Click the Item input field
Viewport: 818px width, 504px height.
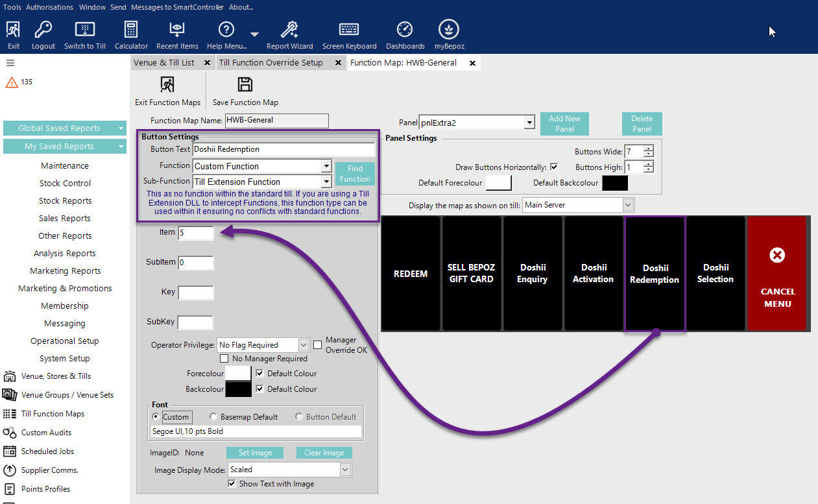[x=196, y=232]
